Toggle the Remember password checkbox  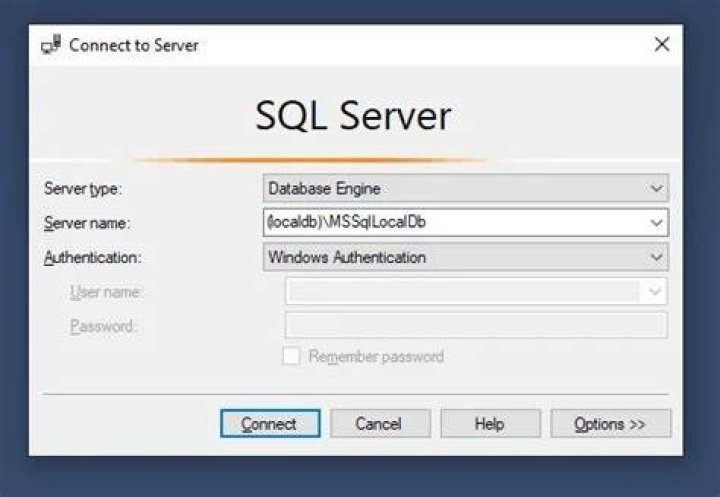tap(291, 356)
